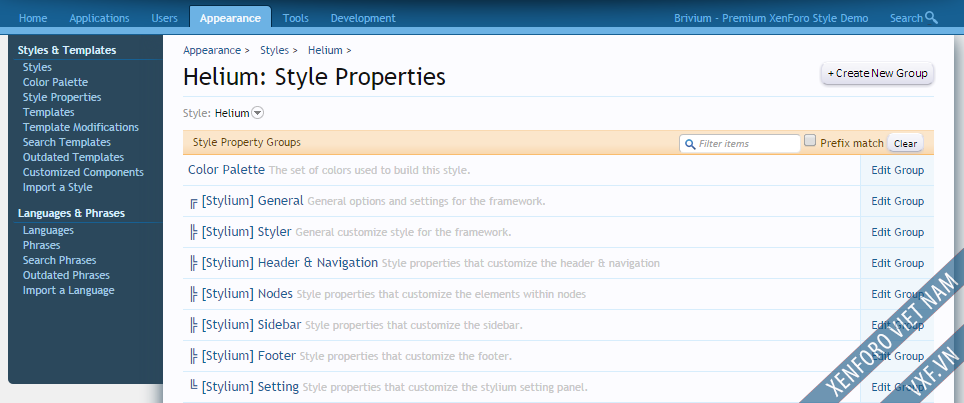Click Edit Group for [Stylium] Nodes
This screenshot has height=403, width=964.
(x=897, y=294)
